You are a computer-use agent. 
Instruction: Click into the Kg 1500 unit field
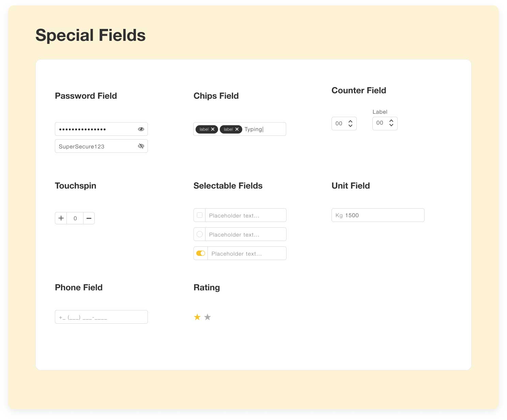(x=378, y=215)
